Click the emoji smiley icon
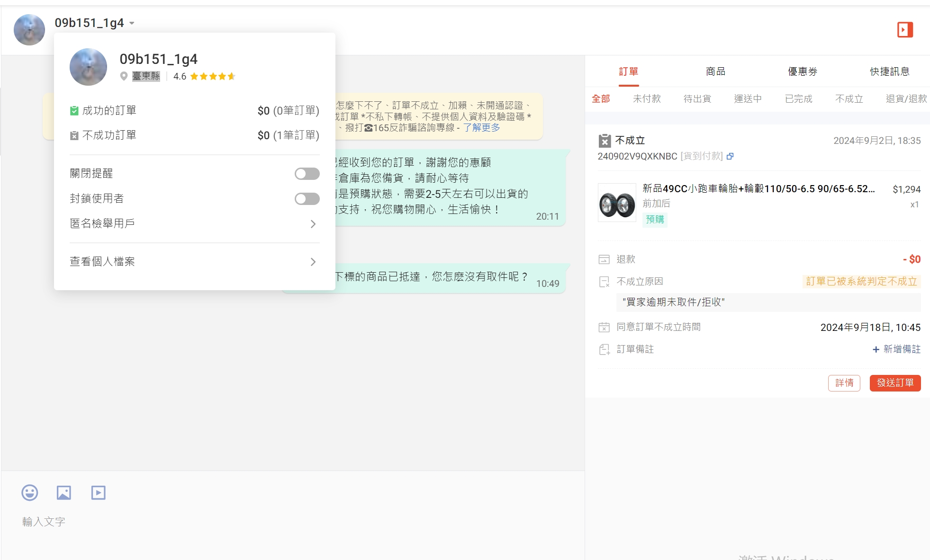The width and height of the screenshot is (930, 560). click(30, 493)
